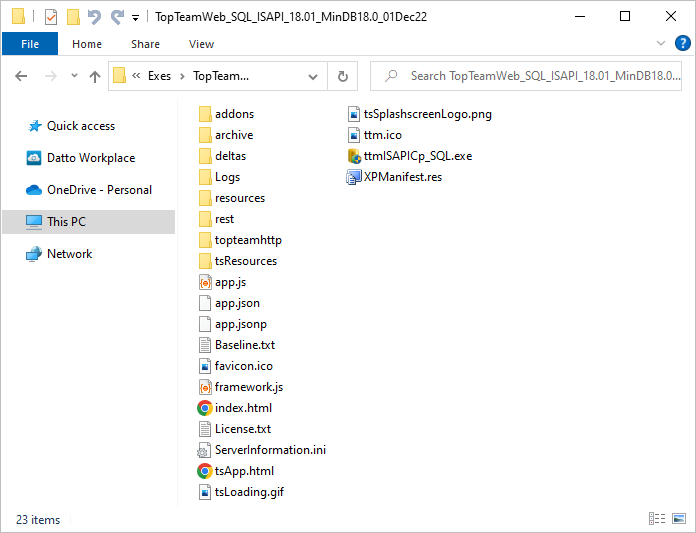This screenshot has width=696, height=533.
Task: Switch to the View ribbon tab
Action: pyautogui.click(x=201, y=44)
